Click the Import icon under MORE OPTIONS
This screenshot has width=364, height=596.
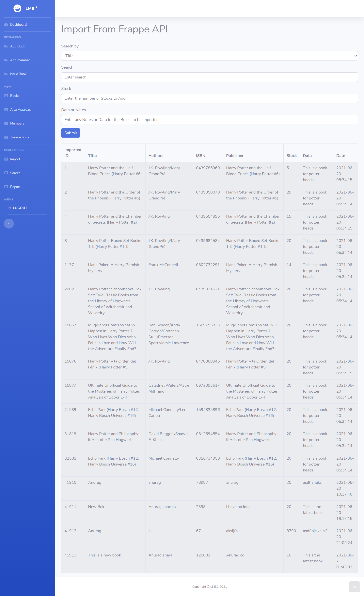pyautogui.click(x=6, y=159)
